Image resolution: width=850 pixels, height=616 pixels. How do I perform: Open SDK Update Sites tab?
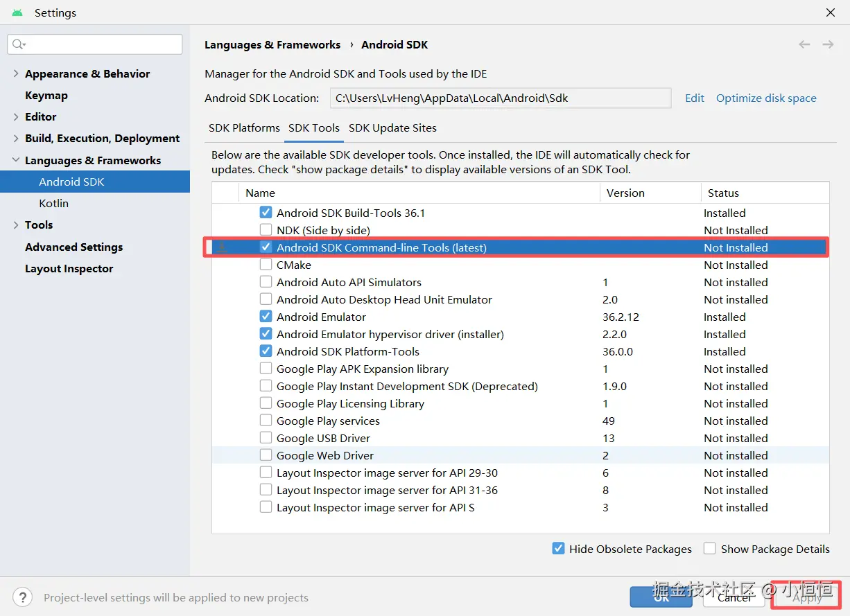tap(392, 128)
